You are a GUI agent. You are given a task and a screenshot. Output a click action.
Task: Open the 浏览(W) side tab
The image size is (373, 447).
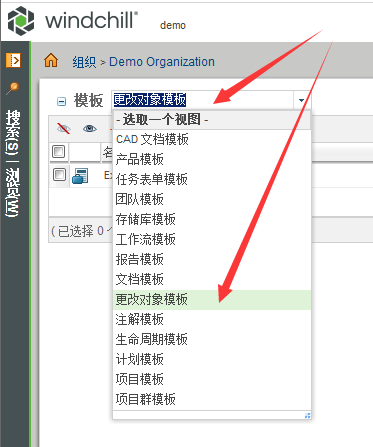[x=13, y=192]
